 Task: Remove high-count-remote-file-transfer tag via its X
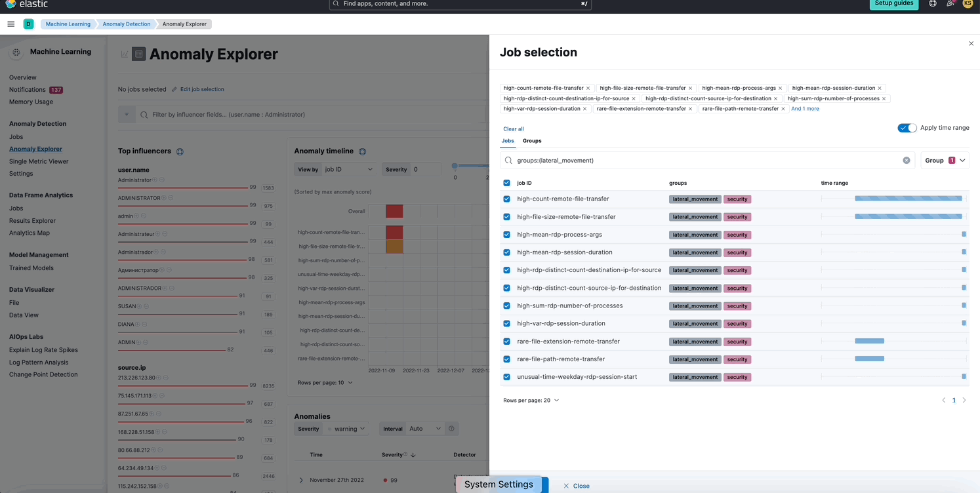(x=588, y=89)
